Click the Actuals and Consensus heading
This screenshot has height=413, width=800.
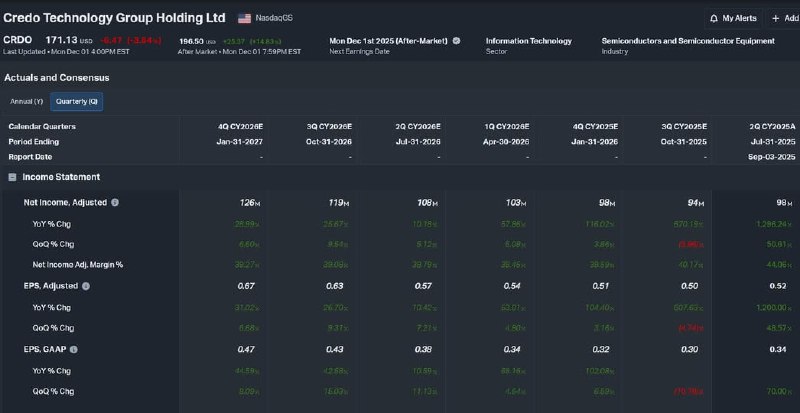click(57, 78)
